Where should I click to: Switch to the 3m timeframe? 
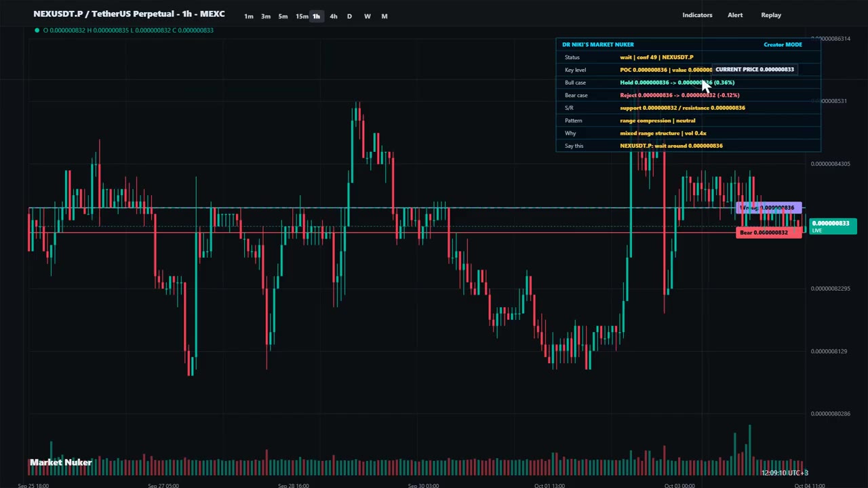click(x=266, y=16)
